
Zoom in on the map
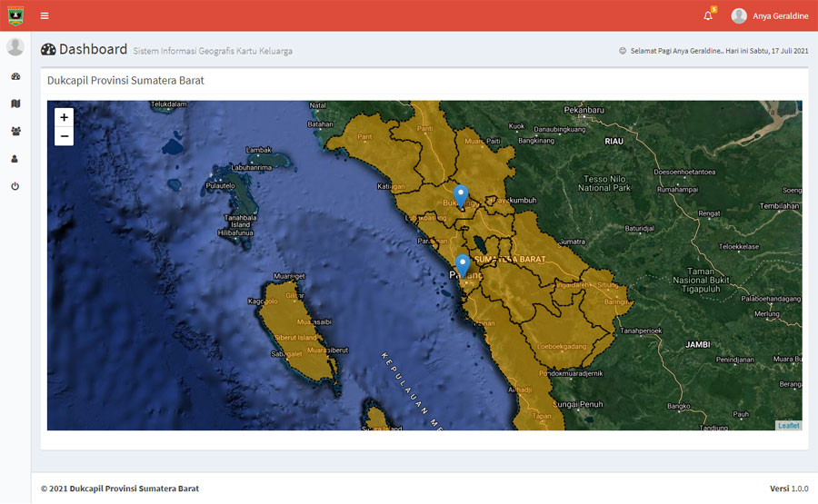64,117
